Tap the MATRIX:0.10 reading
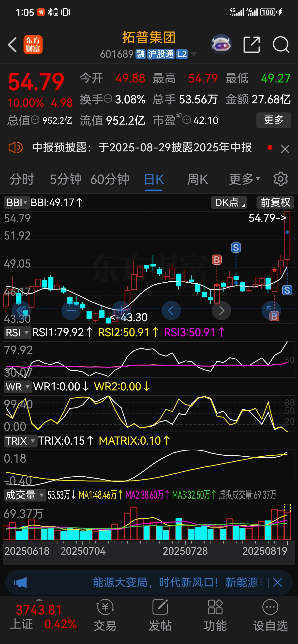Screen dimensions: 298x644 (x=134, y=441)
